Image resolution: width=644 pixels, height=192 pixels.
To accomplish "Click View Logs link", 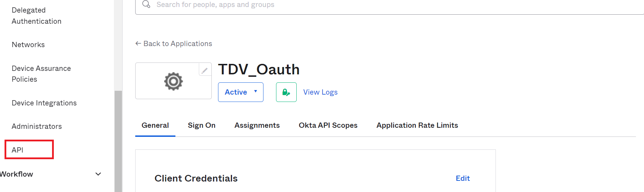I will point(320,92).
